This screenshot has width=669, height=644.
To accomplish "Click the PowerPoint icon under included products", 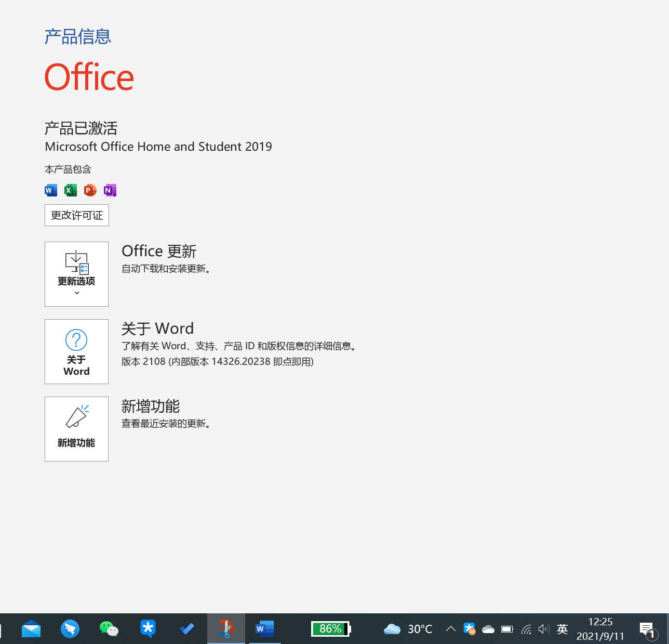I will pos(90,190).
